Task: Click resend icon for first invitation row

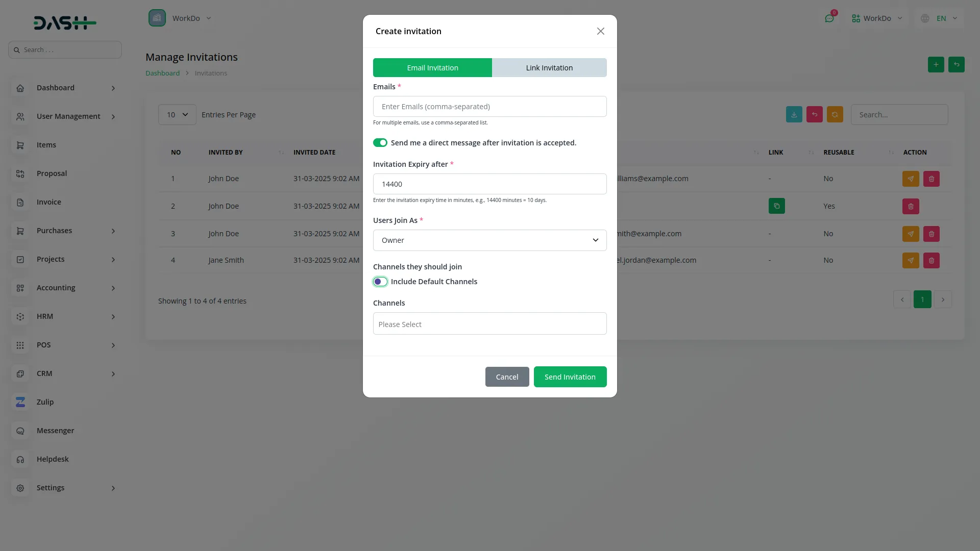Action: click(911, 179)
